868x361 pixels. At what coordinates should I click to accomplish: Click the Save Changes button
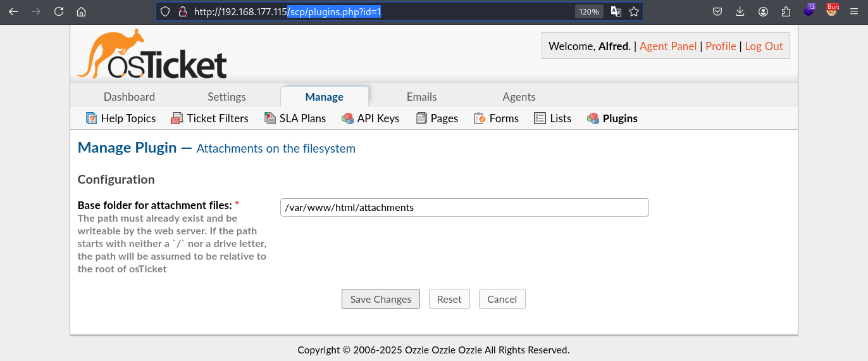pos(381,299)
